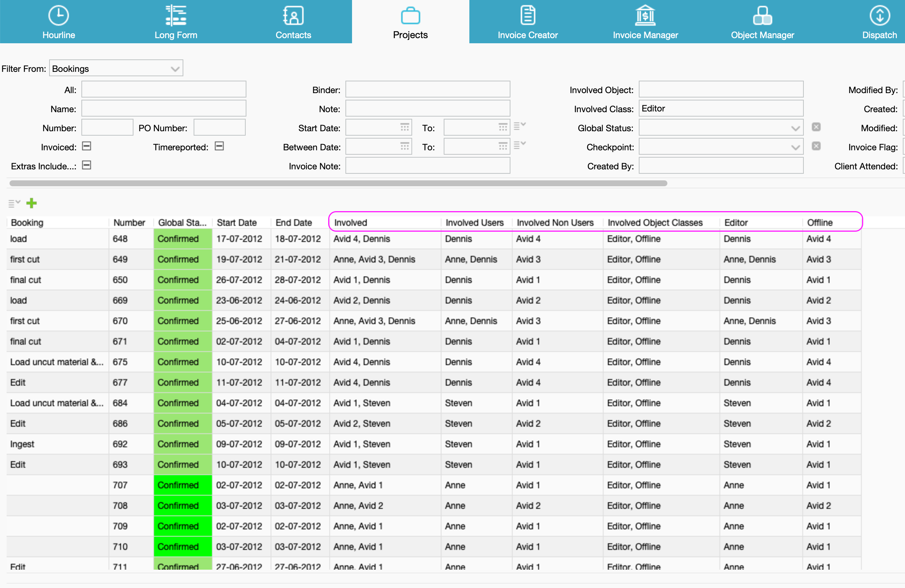Open the Checkpoint dropdown

point(795,147)
